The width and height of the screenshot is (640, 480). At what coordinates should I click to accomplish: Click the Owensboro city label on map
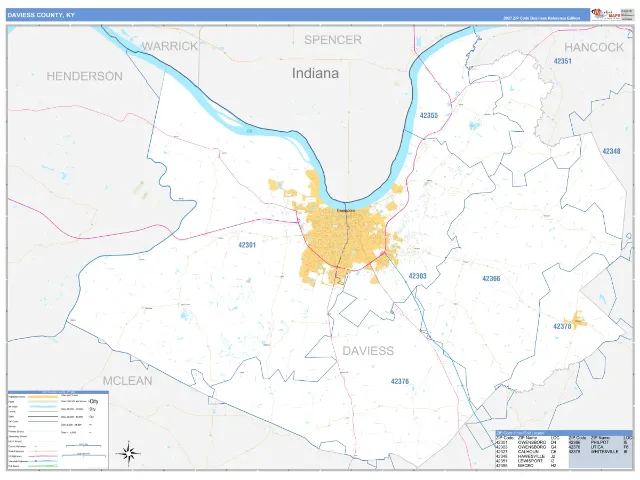[346, 211]
